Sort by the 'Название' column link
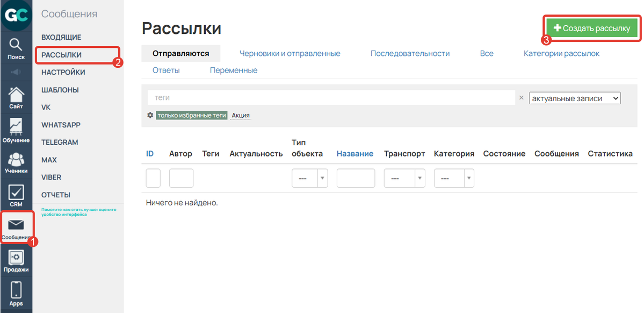This screenshot has width=644, height=313. 355,153
